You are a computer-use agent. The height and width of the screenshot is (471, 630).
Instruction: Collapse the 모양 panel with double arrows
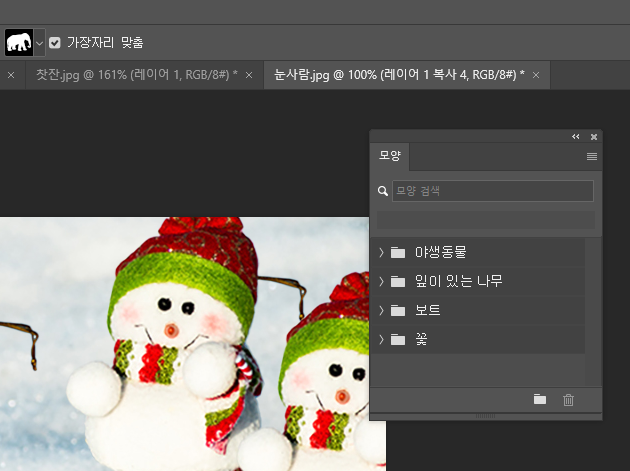pyautogui.click(x=576, y=137)
